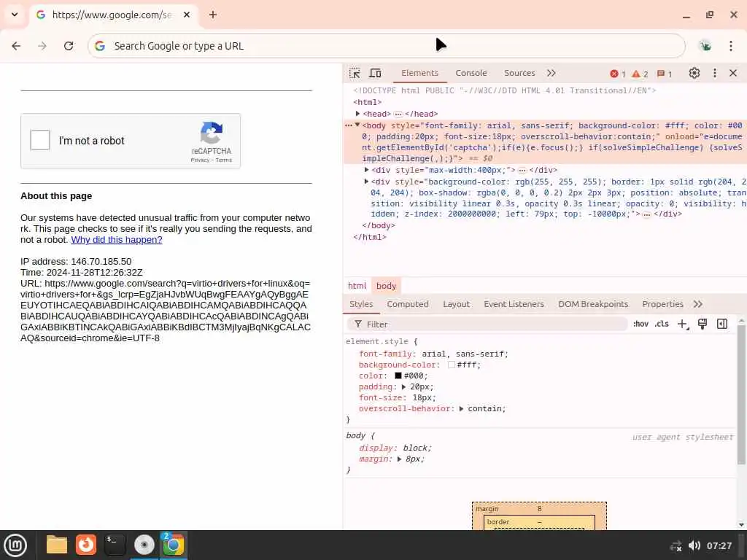Open the volume control tray icon
Screen dimensions: 747x560
point(694,545)
